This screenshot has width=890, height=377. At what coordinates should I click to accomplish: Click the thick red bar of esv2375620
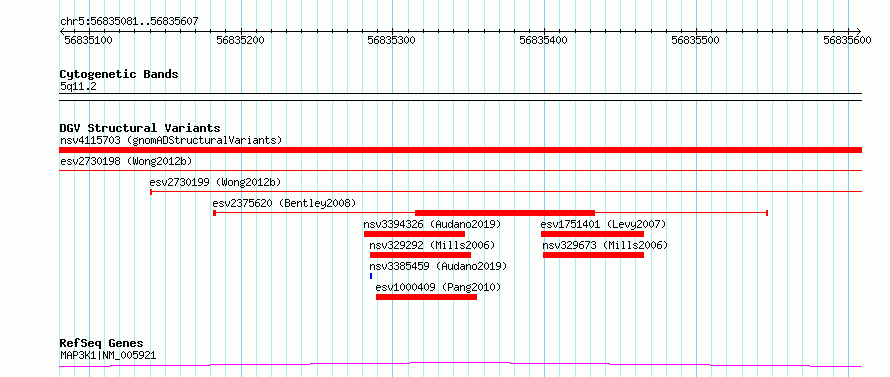[505, 212]
